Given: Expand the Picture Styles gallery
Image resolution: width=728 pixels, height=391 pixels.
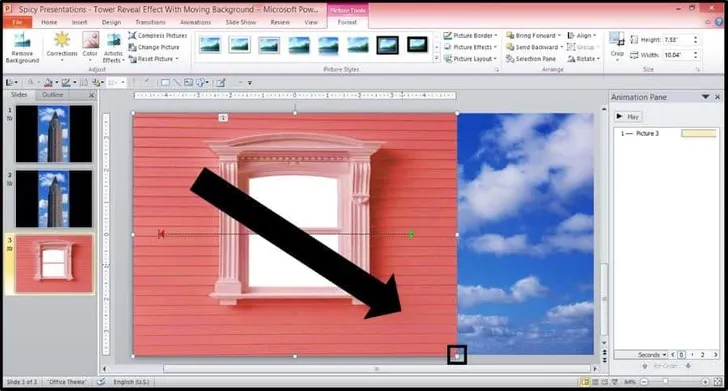Looking at the screenshot, I should [436, 59].
